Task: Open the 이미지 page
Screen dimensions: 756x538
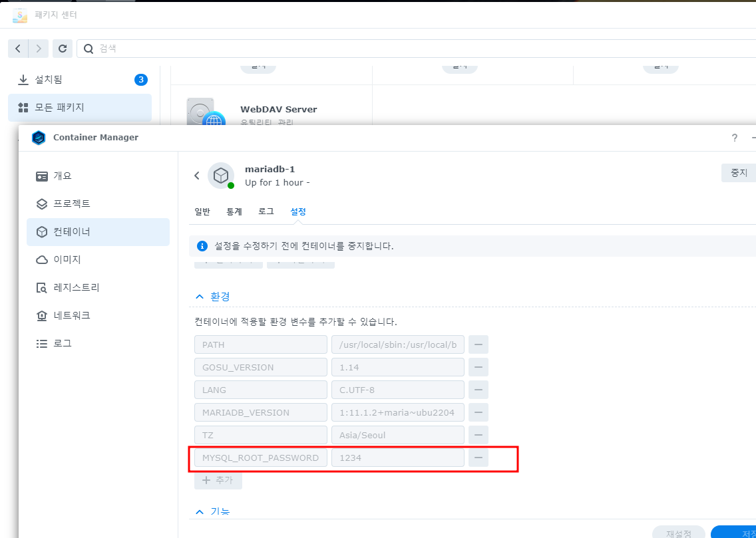Action: tap(98, 260)
